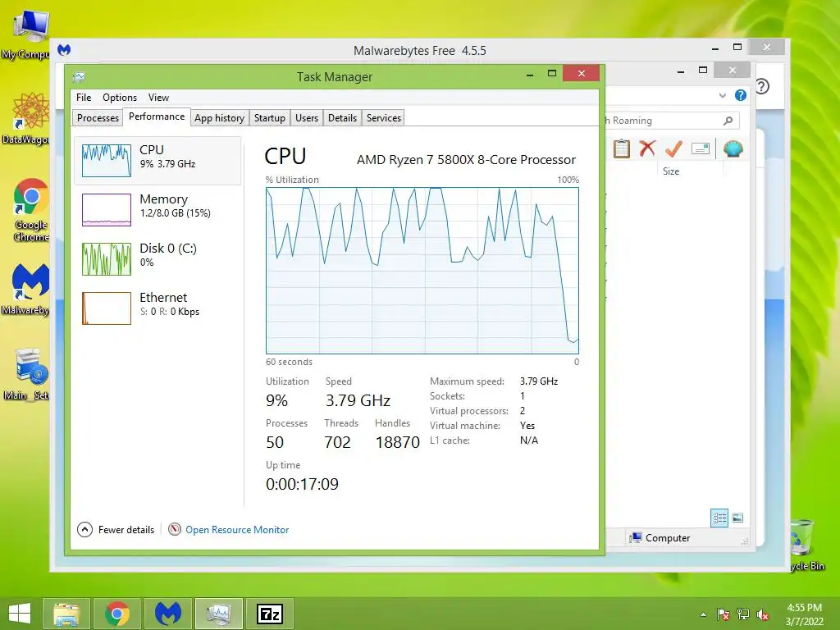Select the Recycle Bin desktop icon
Viewport: 840px width, 630px height.
pyautogui.click(x=806, y=545)
